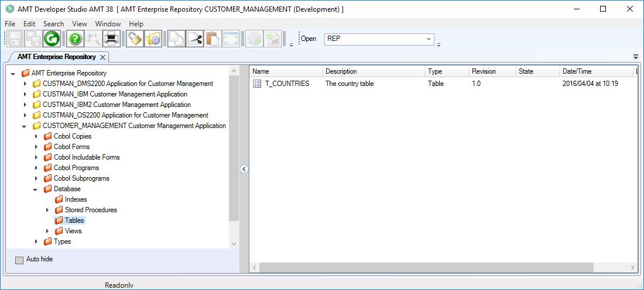Expand the Cobol Programs node
Viewport: 644px width, 290px height.
pos(36,168)
